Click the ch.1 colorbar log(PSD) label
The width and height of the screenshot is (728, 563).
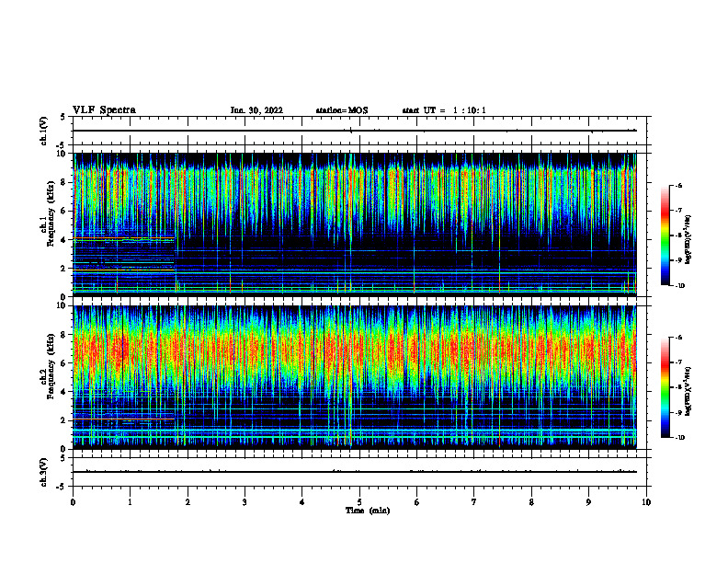(688, 239)
